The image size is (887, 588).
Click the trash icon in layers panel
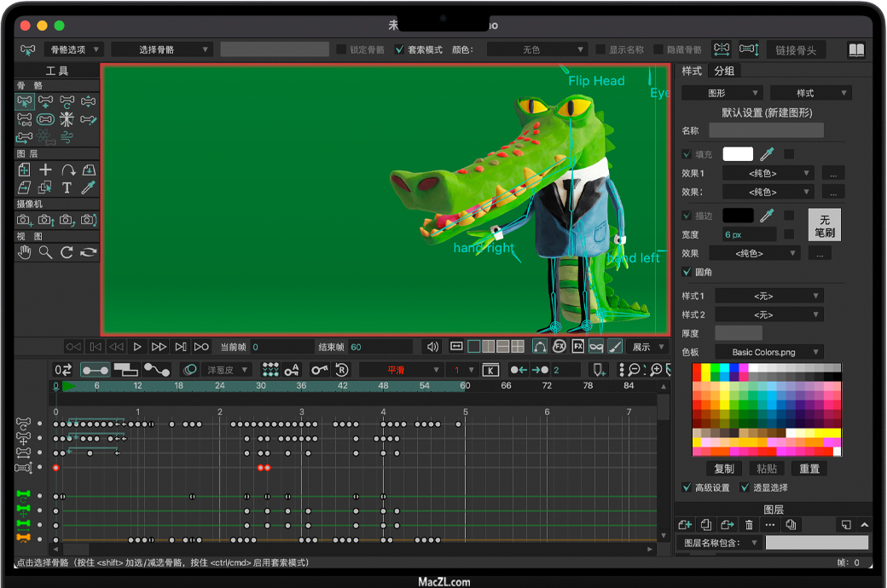(749, 525)
